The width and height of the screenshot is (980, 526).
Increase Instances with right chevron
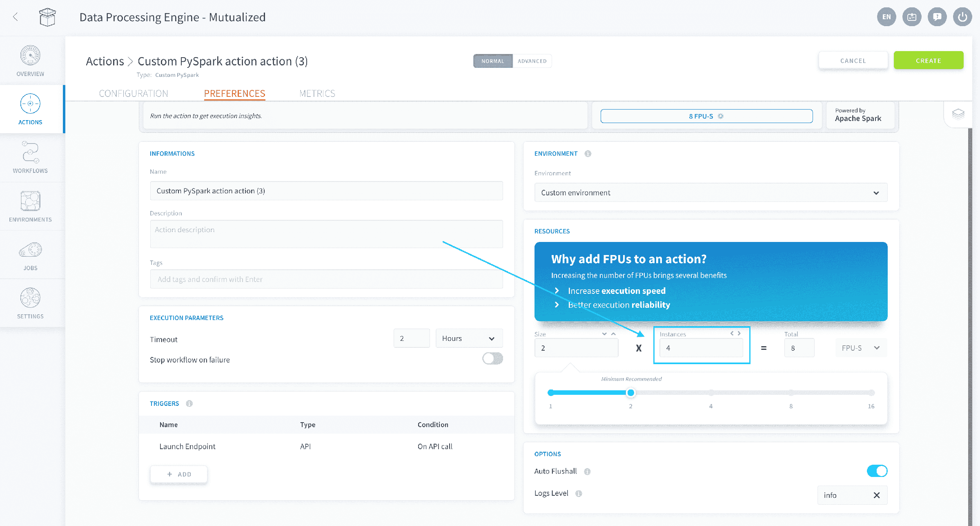tap(739, 334)
